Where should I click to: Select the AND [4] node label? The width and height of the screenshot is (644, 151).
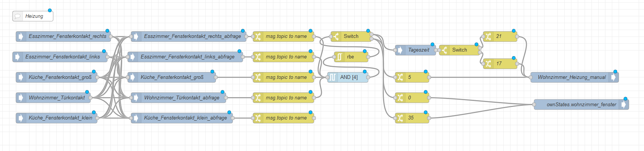pos(349,77)
